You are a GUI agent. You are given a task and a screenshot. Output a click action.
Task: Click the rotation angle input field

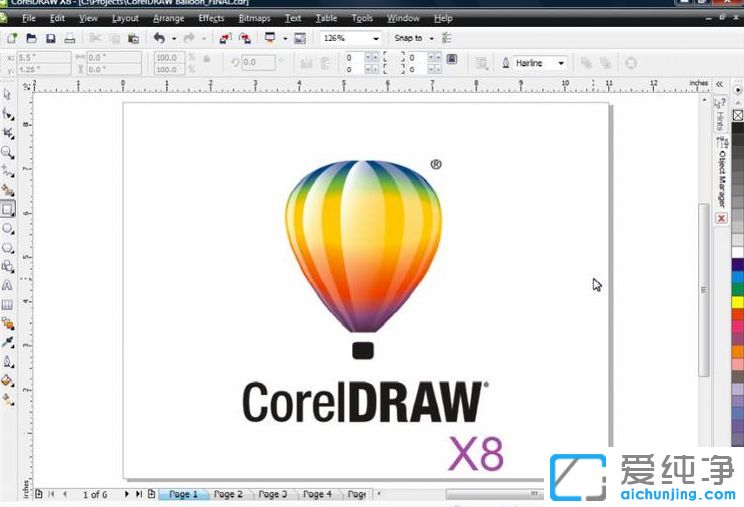point(259,63)
